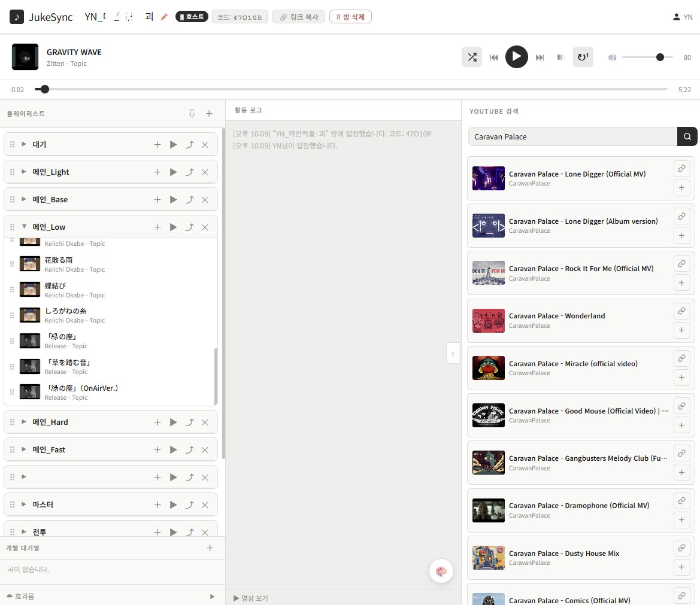The image size is (700, 605).
Task: Click the YouTube search input field
Action: (573, 136)
